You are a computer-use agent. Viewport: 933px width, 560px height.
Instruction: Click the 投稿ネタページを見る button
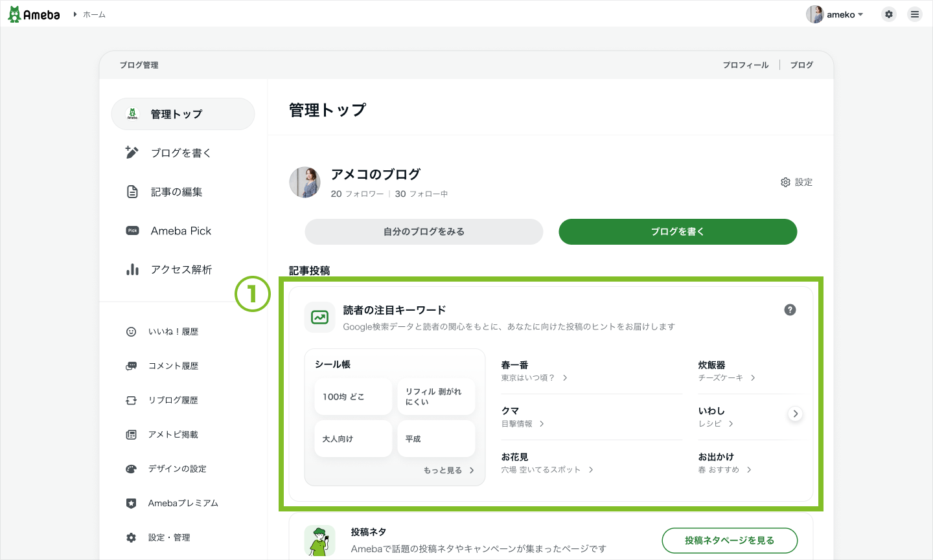[730, 541]
